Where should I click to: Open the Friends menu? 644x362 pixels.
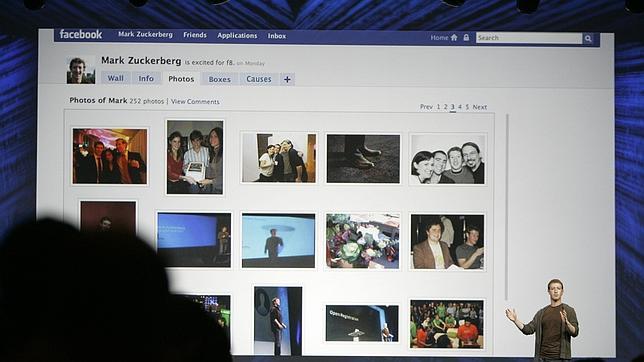pos(195,35)
